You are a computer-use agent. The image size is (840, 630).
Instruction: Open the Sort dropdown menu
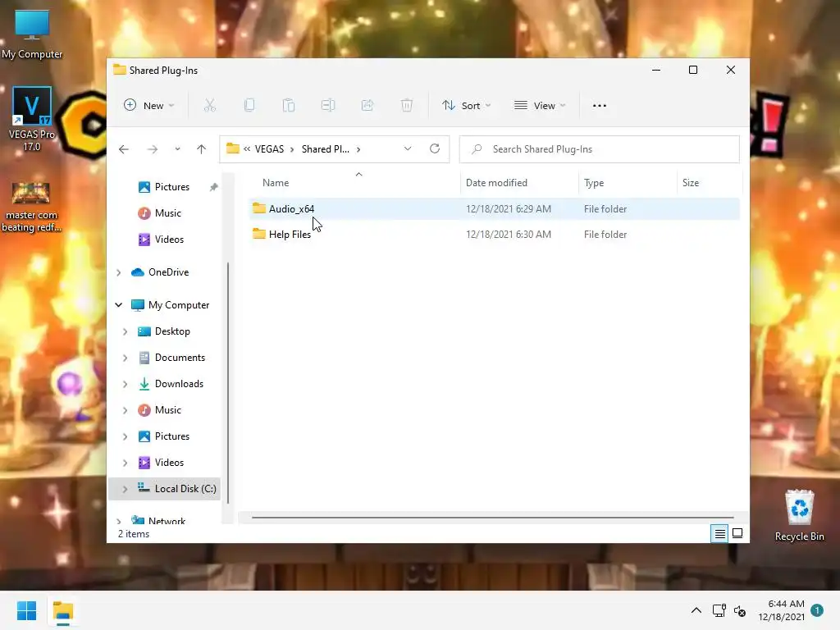tap(466, 106)
